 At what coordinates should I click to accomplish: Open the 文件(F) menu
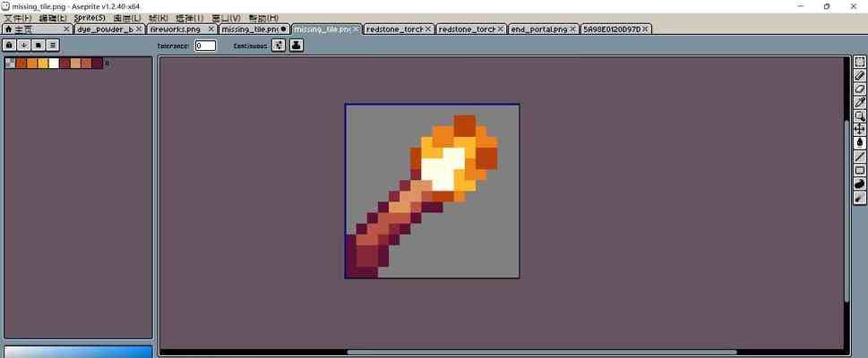point(18,18)
